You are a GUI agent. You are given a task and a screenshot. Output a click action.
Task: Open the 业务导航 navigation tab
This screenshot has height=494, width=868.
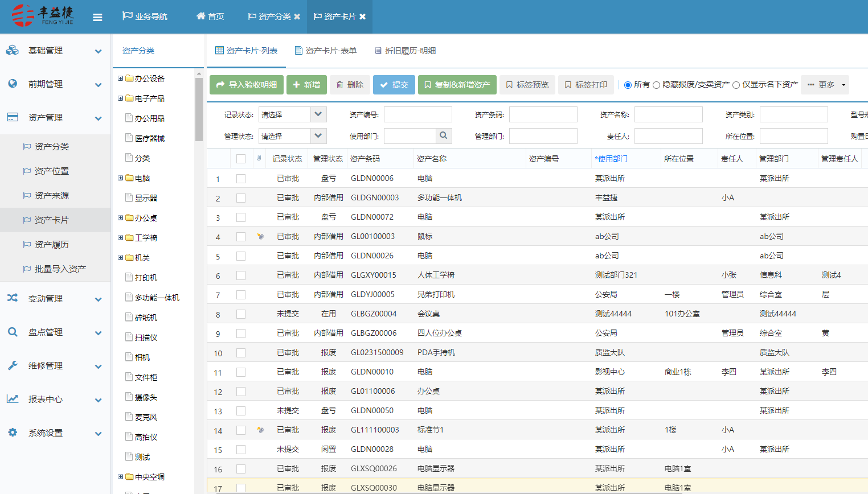145,17
